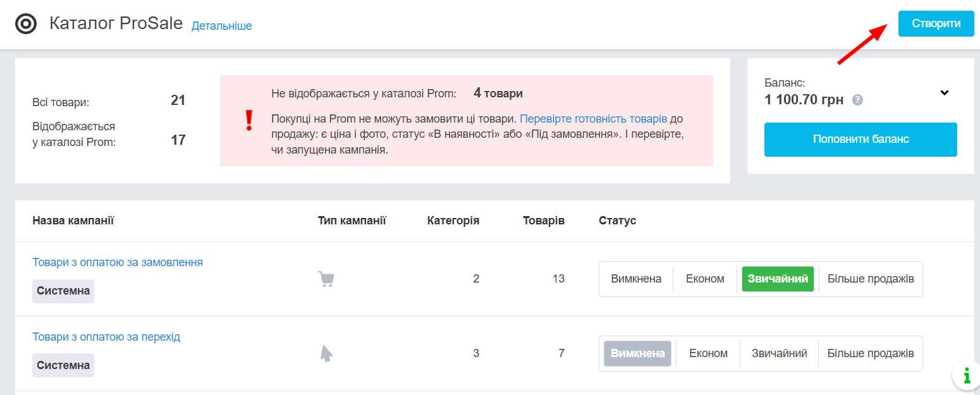
Task: Click the Створити button
Action: pos(936,23)
